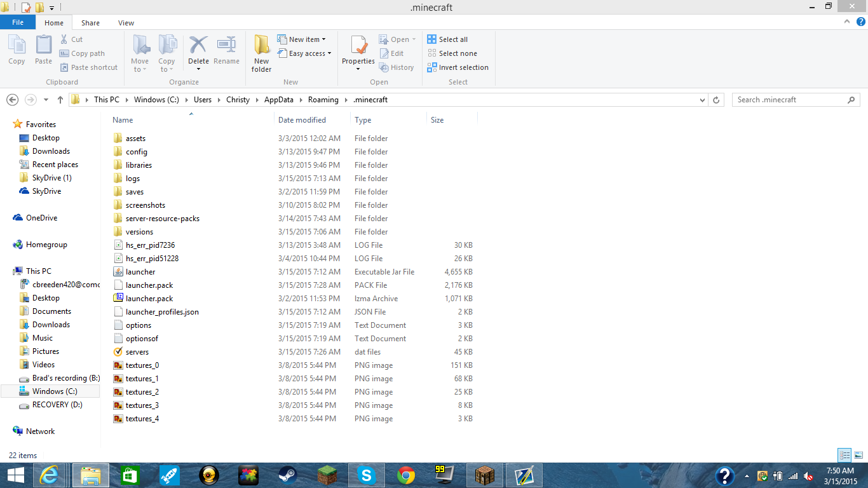The width and height of the screenshot is (868, 488).
Task: Click Christy in the address path
Action: [x=238, y=100]
